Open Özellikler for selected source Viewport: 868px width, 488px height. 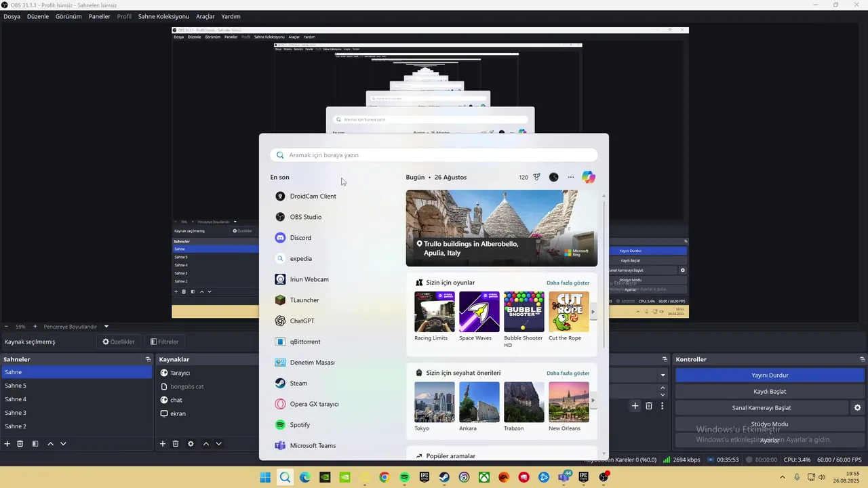pyautogui.click(x=119, y=342)
